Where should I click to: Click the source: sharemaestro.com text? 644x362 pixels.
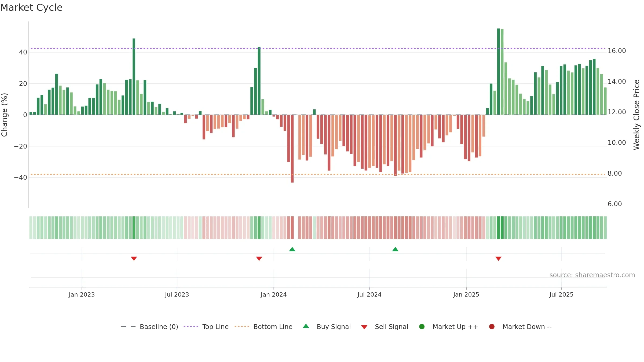592,275
